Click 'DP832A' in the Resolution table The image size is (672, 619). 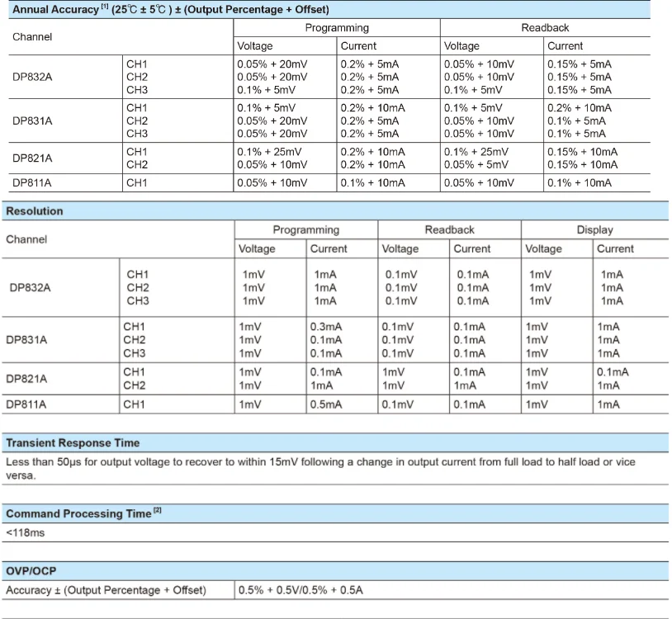click(30, 287)
